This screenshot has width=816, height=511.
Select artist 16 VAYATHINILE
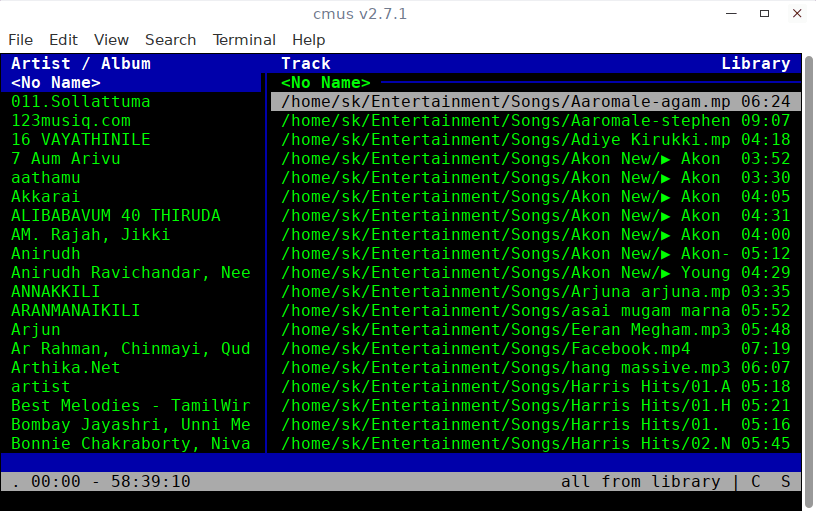point(131,139)
